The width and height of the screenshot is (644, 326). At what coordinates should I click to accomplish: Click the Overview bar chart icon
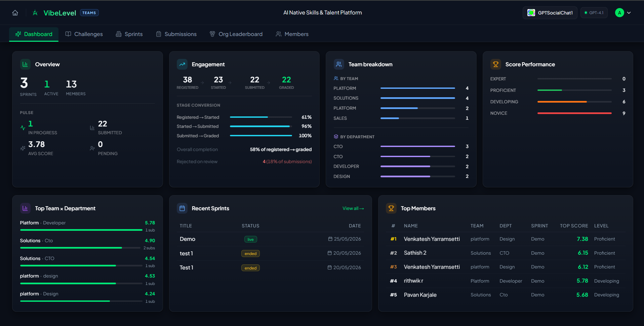[x=25, y=64]
